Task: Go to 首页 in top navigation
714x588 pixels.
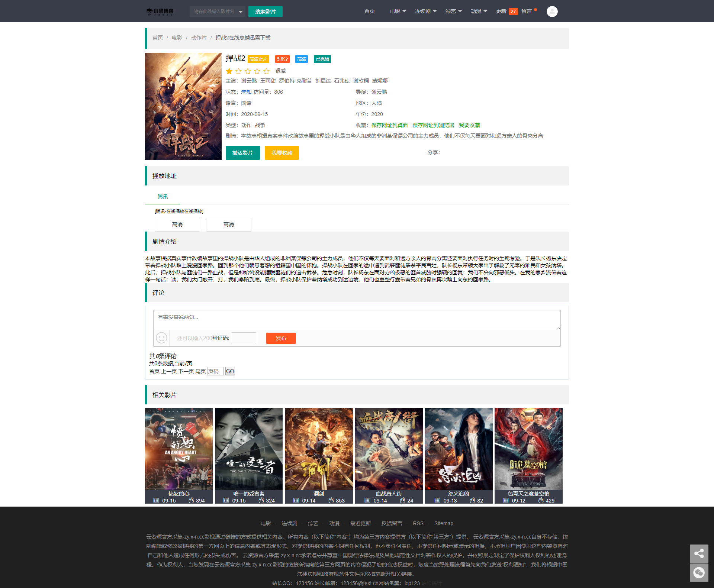Action: coord(370,11)
